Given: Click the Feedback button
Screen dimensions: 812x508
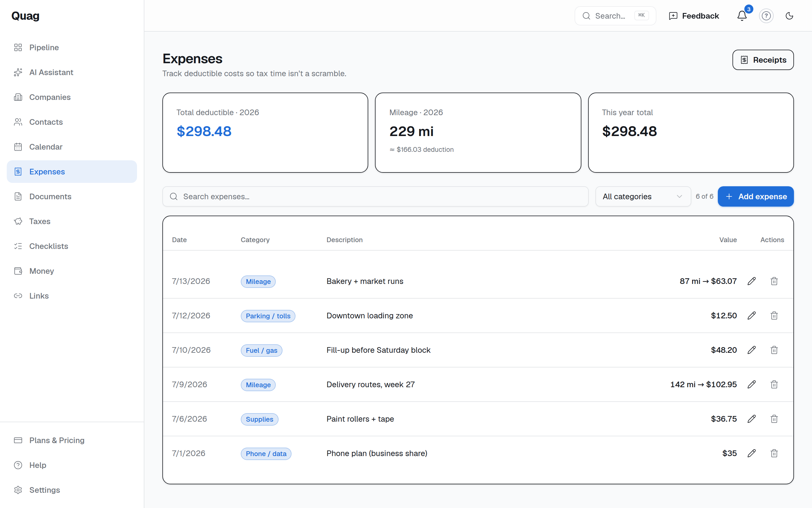Looking at the screenshot, I should (x=694, y=16).
